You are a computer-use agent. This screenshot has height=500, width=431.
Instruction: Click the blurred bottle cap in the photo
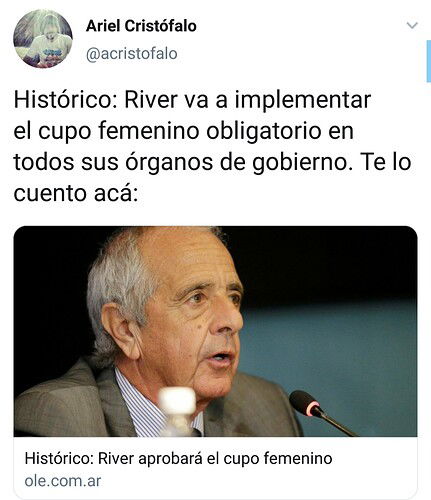[177, 398]
